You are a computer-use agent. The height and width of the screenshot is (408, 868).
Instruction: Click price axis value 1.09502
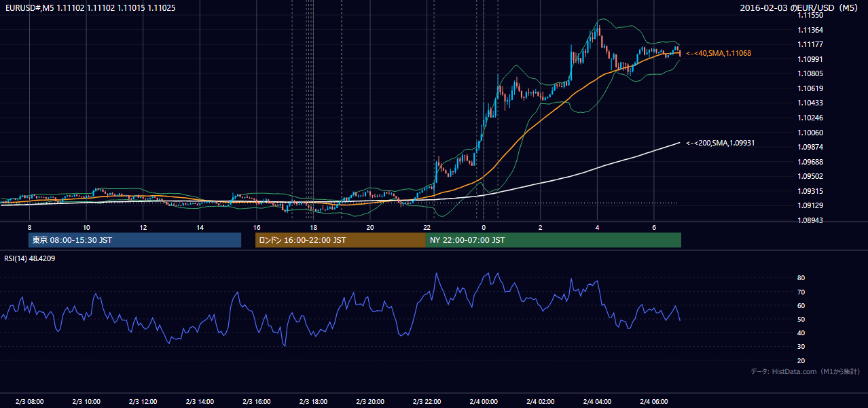coord(811,176)
